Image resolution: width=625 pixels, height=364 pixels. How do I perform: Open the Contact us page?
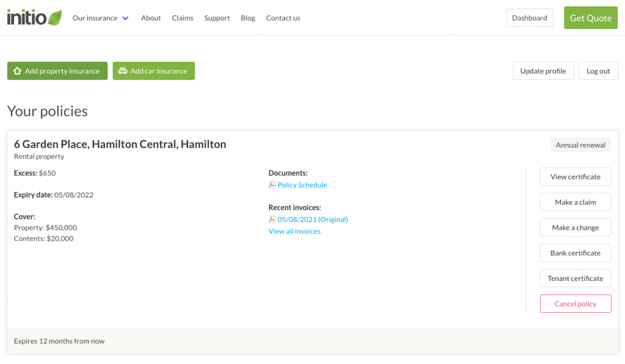coord(283,18)
